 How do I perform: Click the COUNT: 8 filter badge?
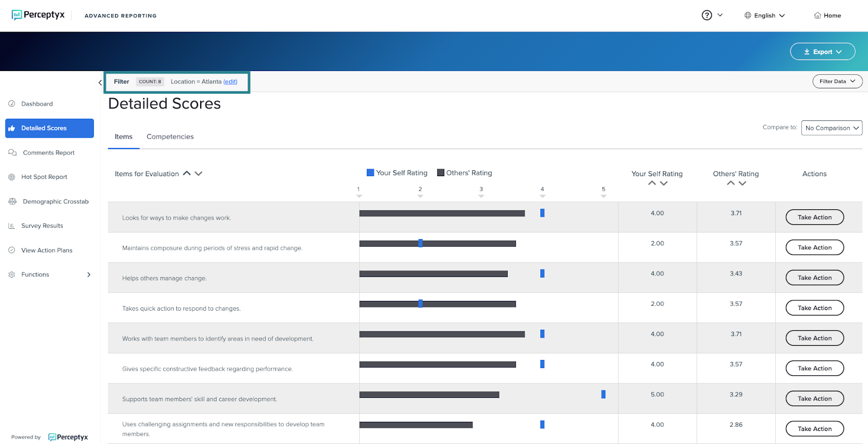[x=150, y=82]
